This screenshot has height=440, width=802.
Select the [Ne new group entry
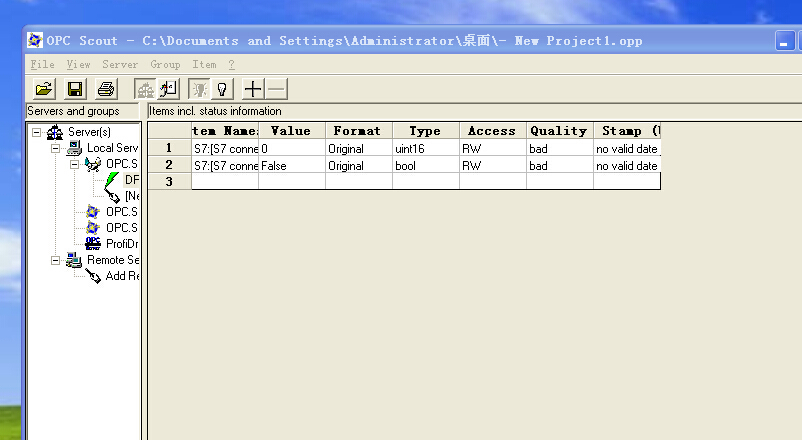coord(132,195)
